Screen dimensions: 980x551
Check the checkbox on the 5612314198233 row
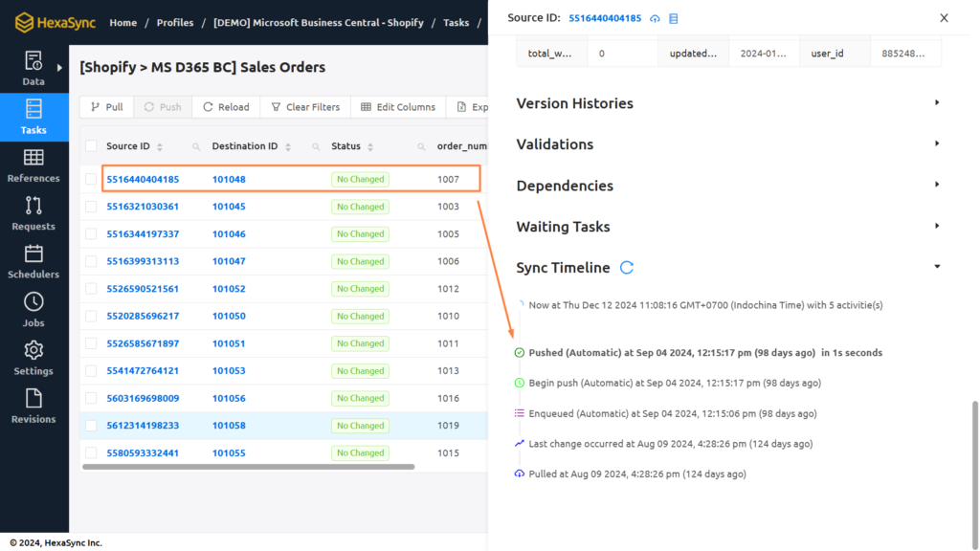89,425
